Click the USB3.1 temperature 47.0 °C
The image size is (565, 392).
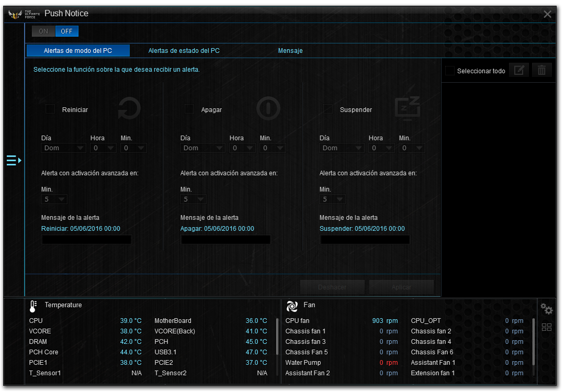pos(256,352)
